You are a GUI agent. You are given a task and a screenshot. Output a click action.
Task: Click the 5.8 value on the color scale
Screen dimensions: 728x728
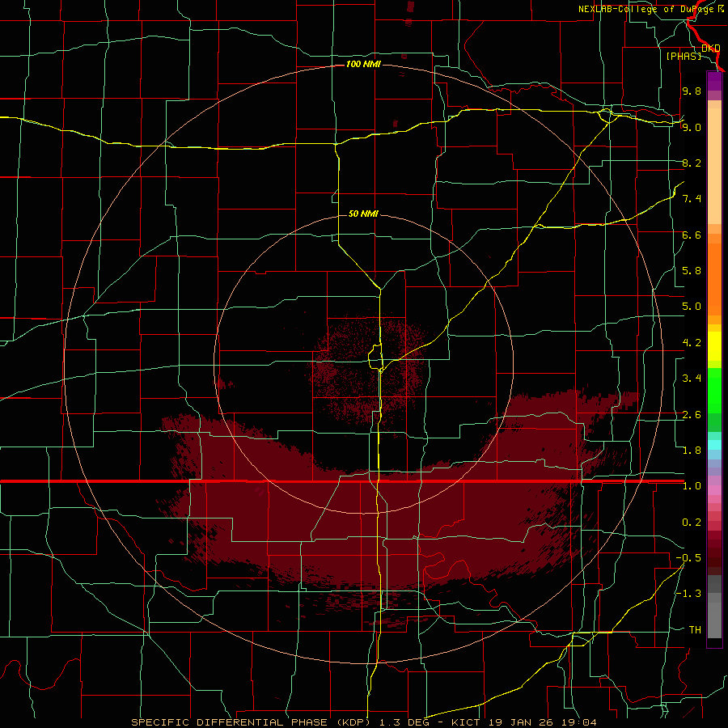692,271
